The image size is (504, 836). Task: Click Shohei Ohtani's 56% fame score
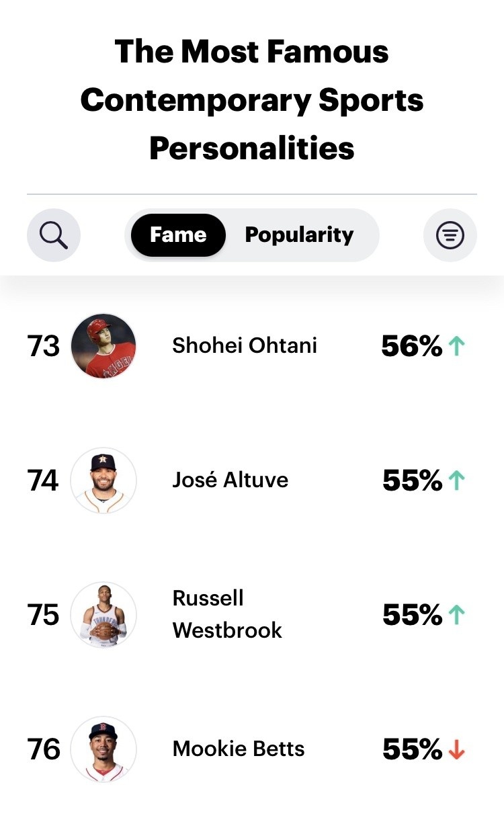tap(412, 346)
